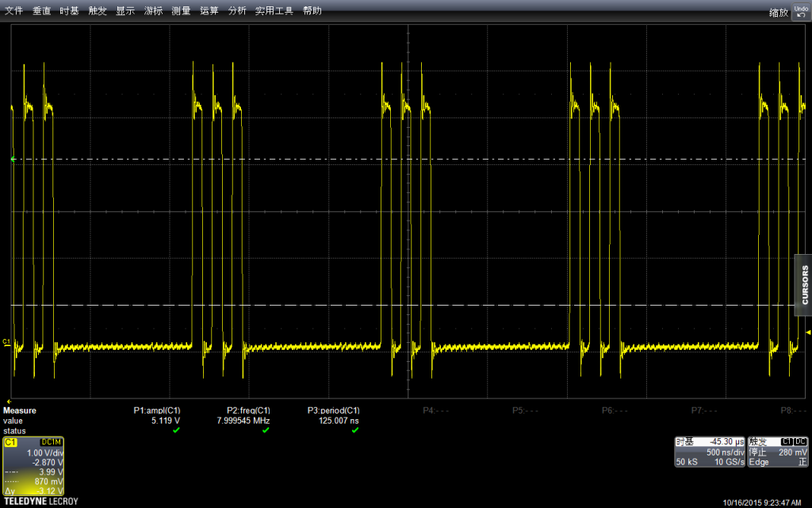Click the P2 green status checkmark
The width and height of the screenshot is (812, 508).
point(266,430)
